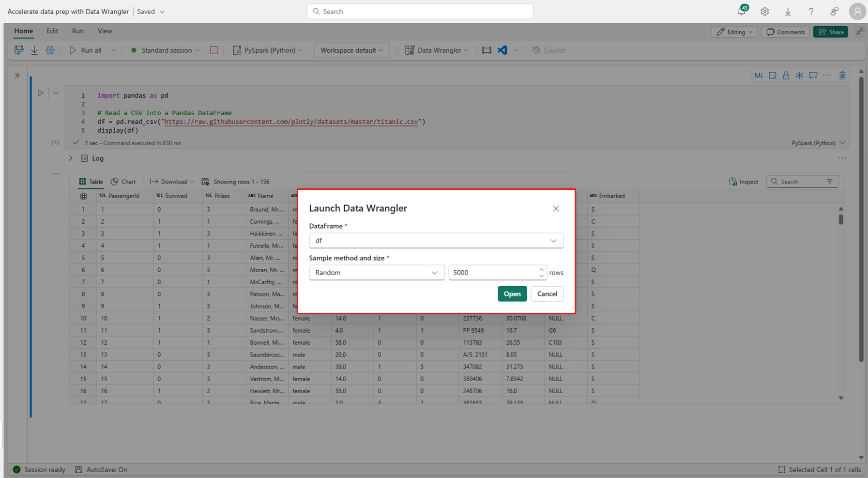Open the View menu tab
The width and height of the screenshot is (868, 478).
coord(105,31)
